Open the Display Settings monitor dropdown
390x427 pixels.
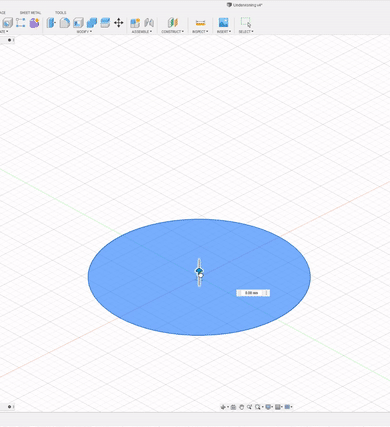(x=269, y=407)
